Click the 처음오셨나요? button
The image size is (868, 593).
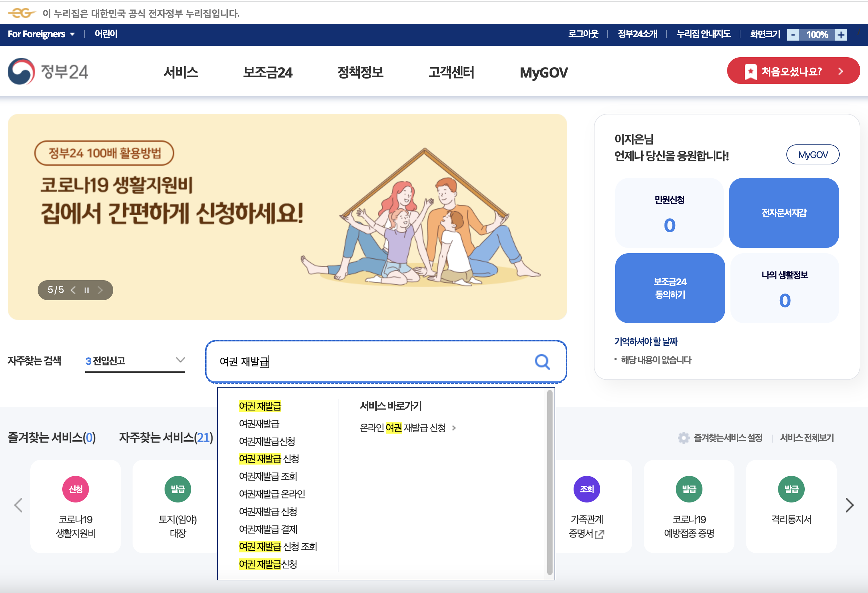tap(793, 71)
